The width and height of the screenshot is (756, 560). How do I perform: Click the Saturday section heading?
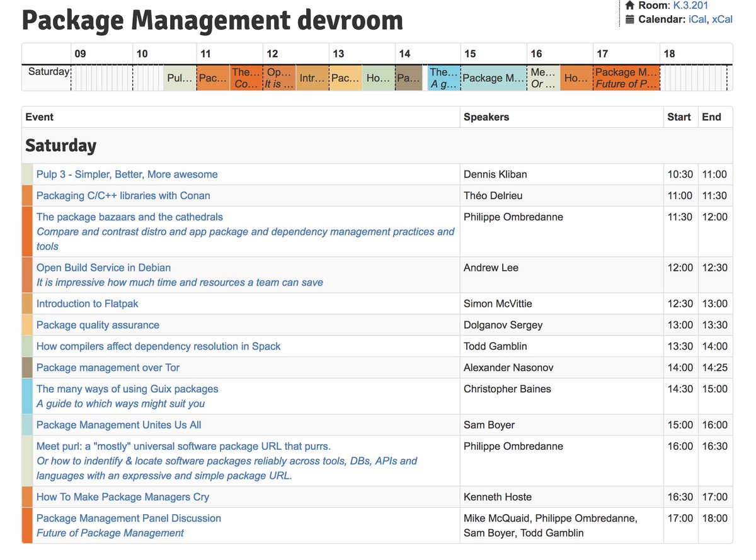pyautogui.click(x=60, y=146)
